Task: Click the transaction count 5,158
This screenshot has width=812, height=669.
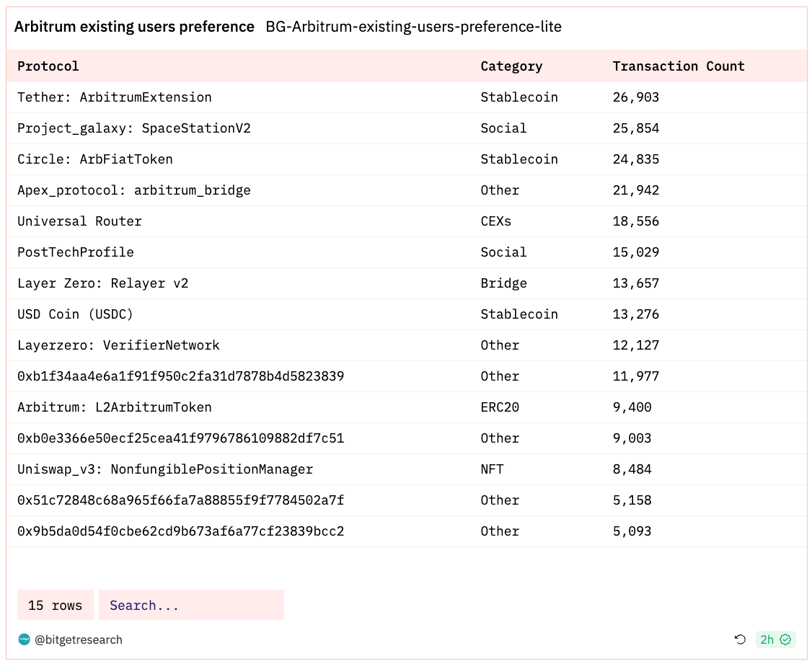Action: (632, 501)
